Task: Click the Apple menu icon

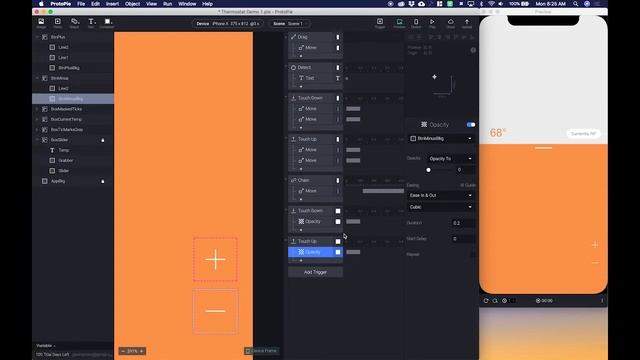Action: [41, 4]
